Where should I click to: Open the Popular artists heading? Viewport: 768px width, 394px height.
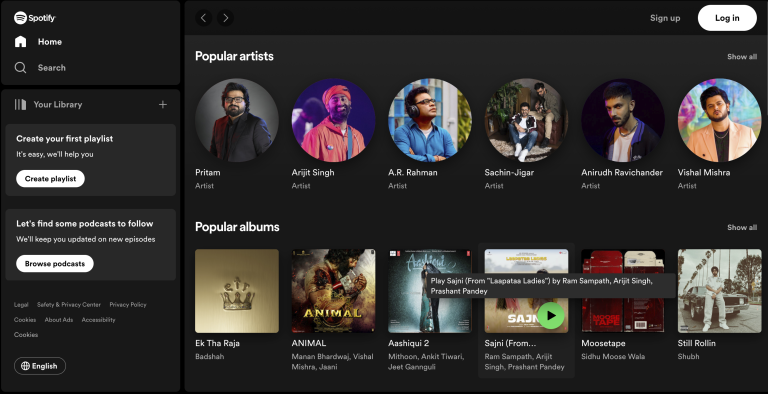pos(234,56)
